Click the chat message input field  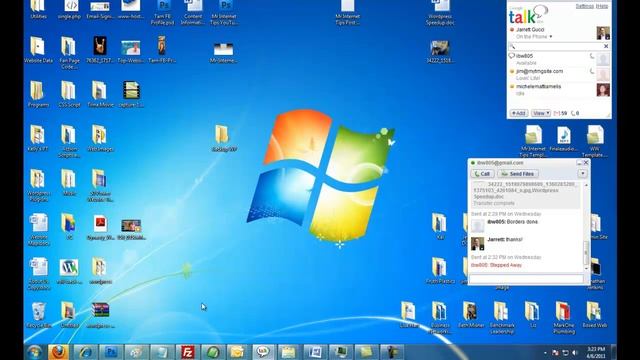pos(526,279)
